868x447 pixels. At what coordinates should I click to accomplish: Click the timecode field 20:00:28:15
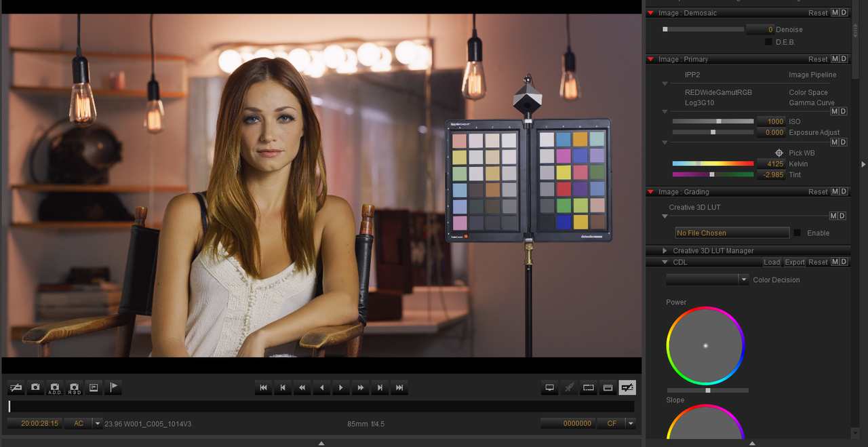click(35, 423)
